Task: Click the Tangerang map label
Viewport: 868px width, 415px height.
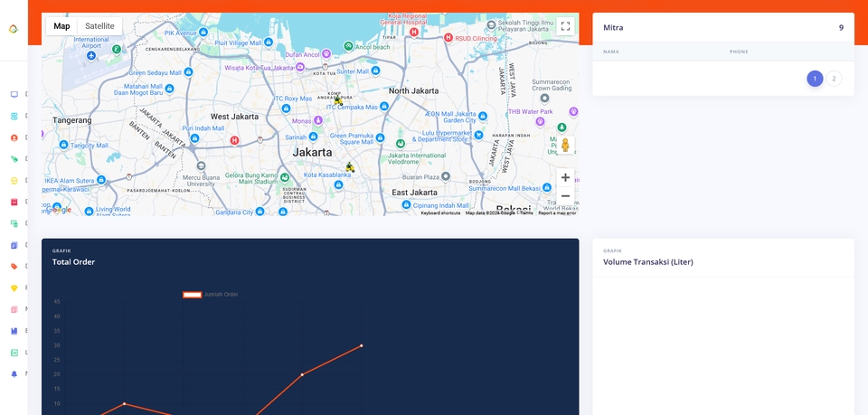Action: point(72,120)
